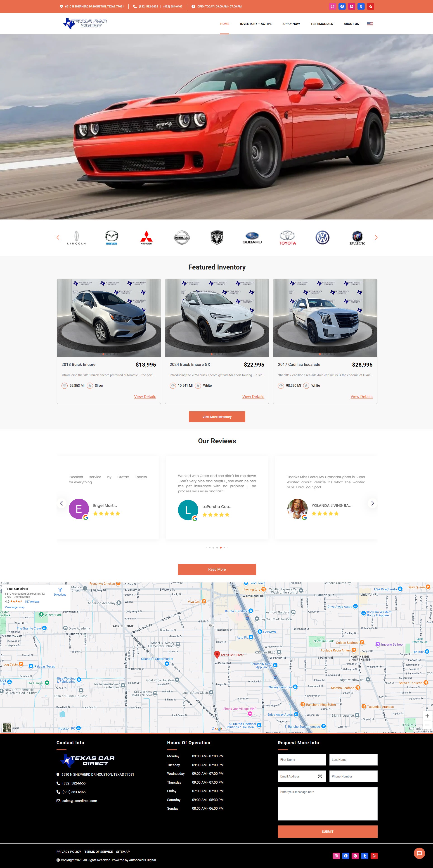Select the Nissan brand logo
Viewport: 433px width, 868px height.
[x=182, y=238]
